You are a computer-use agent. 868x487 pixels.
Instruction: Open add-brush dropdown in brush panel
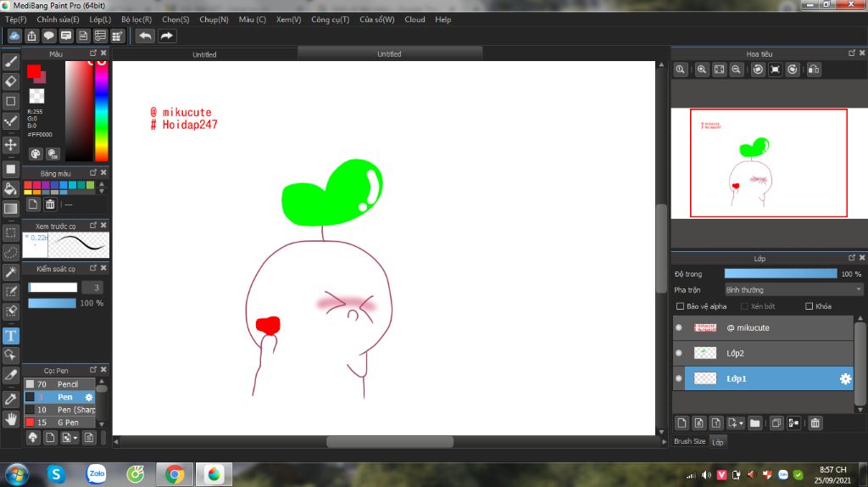[75, 439]
